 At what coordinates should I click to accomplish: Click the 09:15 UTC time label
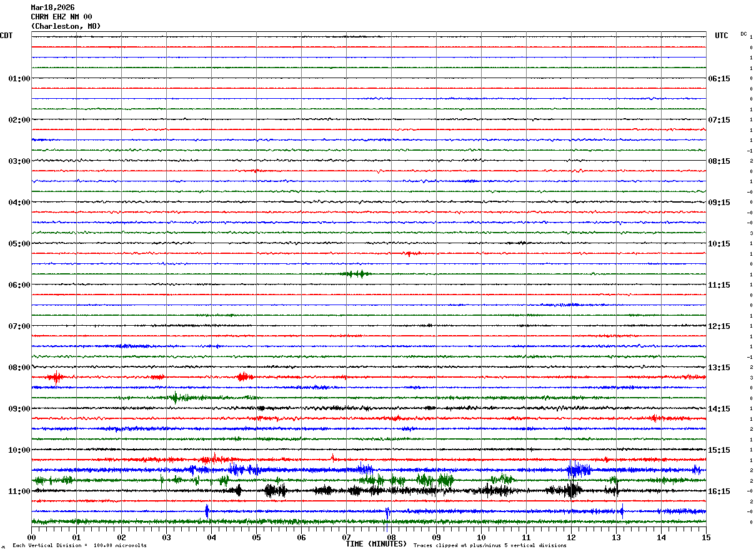click(x=719, y=203)
